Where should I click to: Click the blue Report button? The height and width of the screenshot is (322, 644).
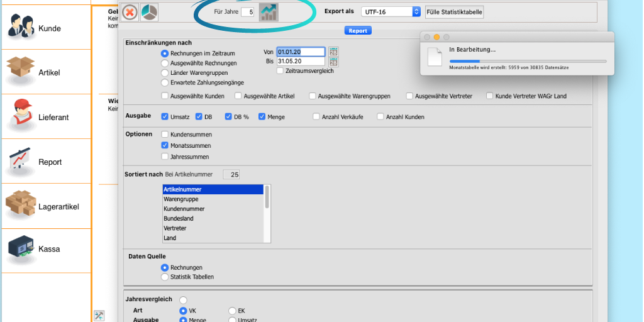click(x=358, y=30)
